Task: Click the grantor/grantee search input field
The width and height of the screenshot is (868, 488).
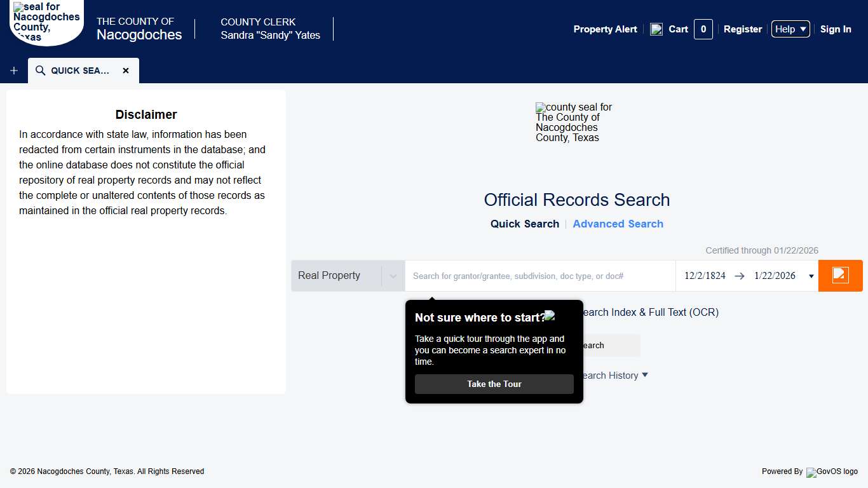Action: 540,275
